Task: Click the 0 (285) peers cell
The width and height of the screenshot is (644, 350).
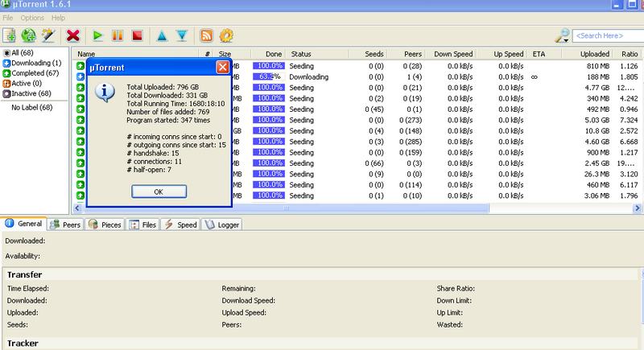Action: pos(411,142)
